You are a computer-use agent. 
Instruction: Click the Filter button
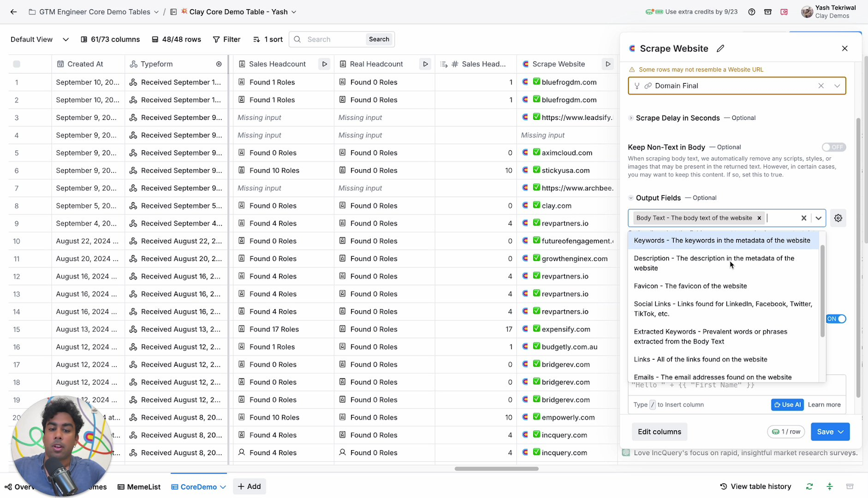click(226, 40)
